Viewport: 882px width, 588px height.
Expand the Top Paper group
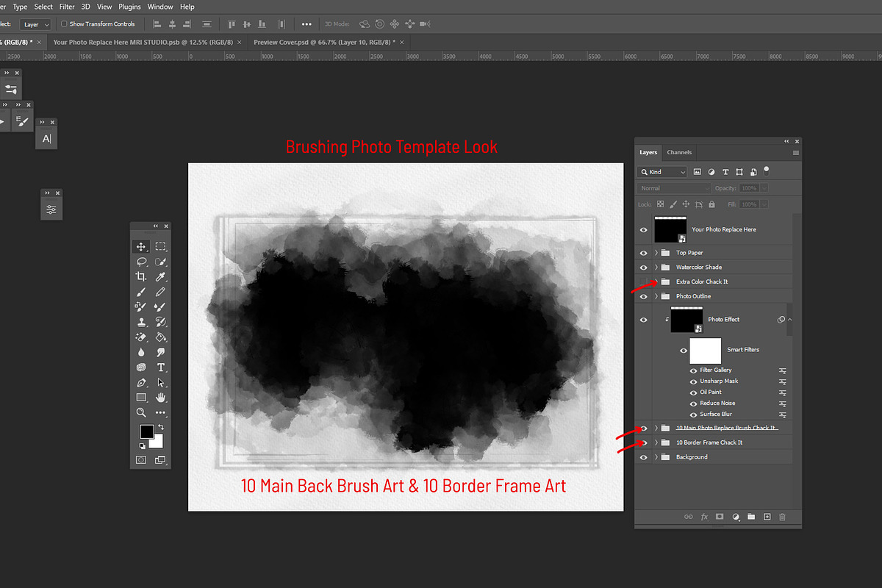point(656,253)
